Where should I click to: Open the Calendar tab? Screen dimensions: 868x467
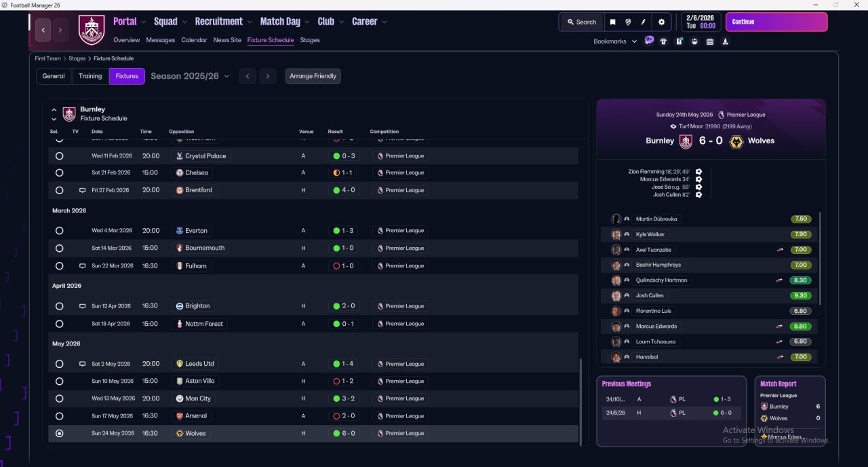pos(194,40)
